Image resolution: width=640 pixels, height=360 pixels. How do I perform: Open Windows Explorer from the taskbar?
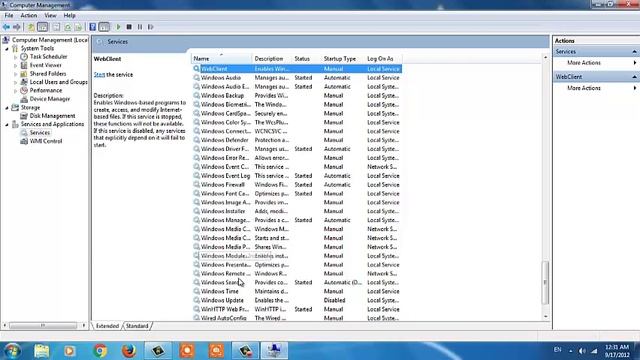42,351
